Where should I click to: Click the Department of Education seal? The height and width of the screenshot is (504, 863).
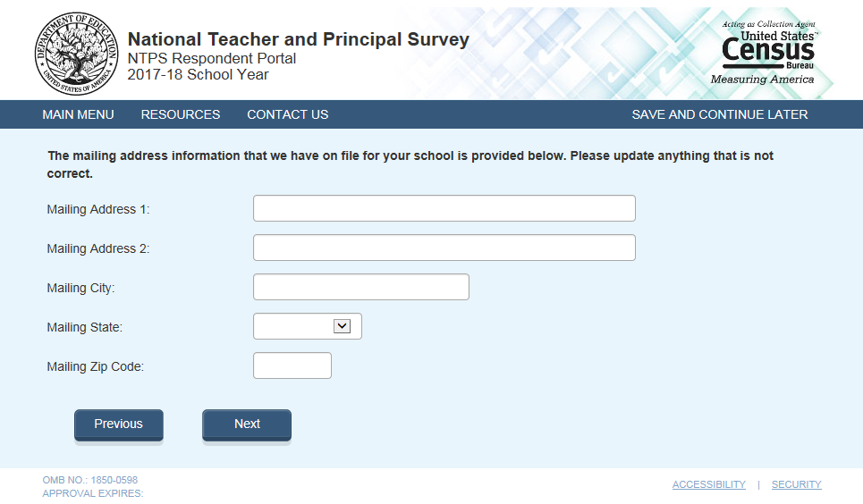(76, 54)
